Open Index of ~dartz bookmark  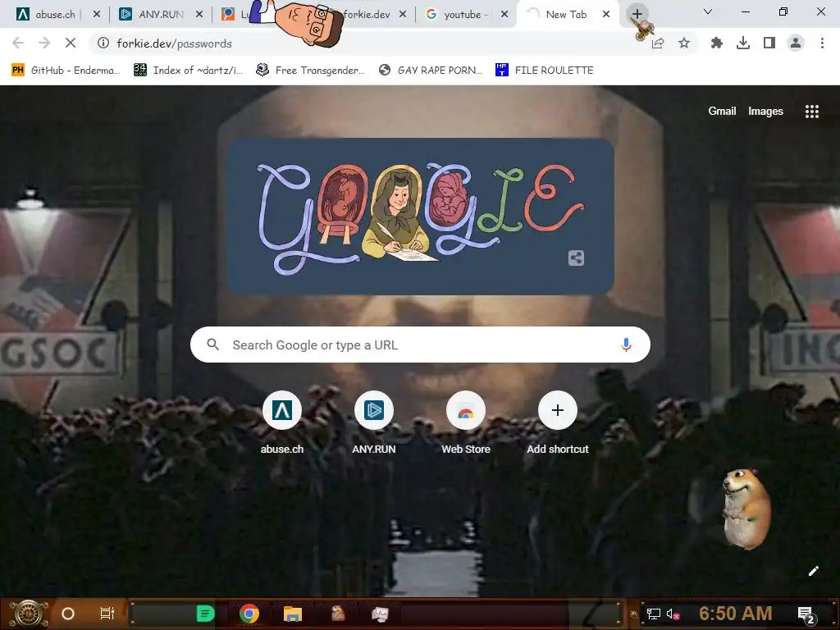[189, 71]
